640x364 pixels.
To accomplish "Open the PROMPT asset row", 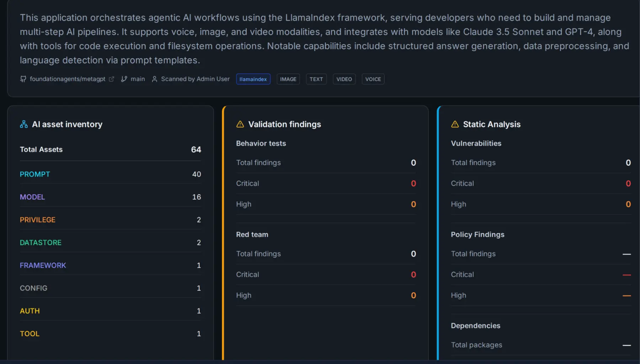I will (110, 174).
